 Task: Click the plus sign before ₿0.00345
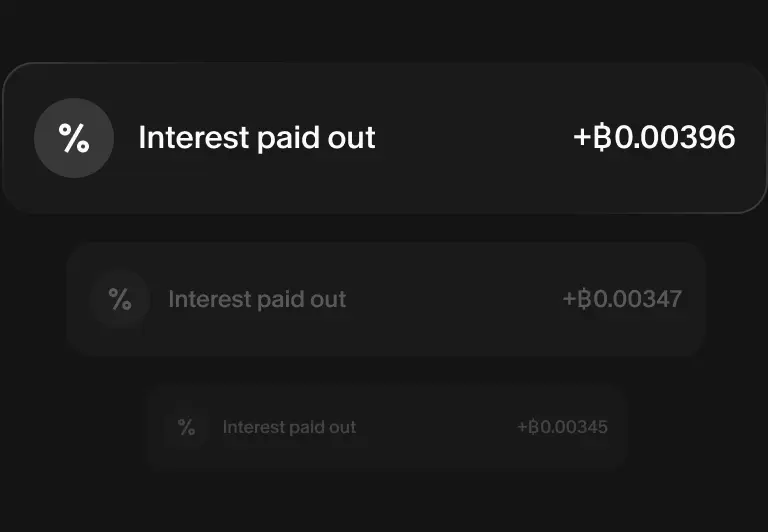click(x=521, y=428)
